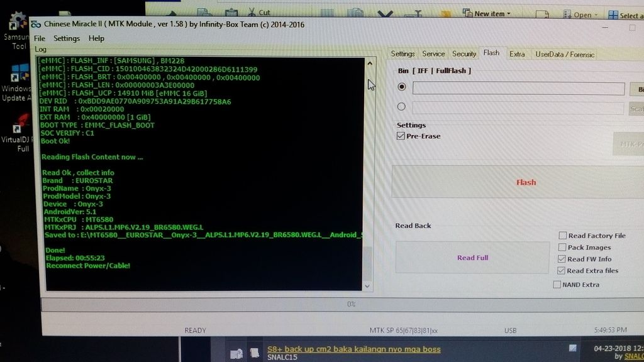Screen dimensions: 644x362
Task: Click the Cut scissors icon in Explorer ribbon
Action: 252,12
